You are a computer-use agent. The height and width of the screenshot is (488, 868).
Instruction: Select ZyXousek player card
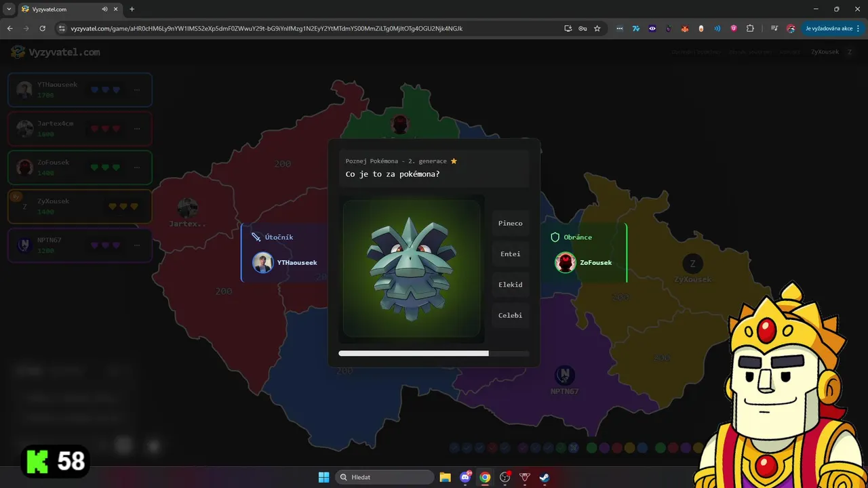(80, 206)
